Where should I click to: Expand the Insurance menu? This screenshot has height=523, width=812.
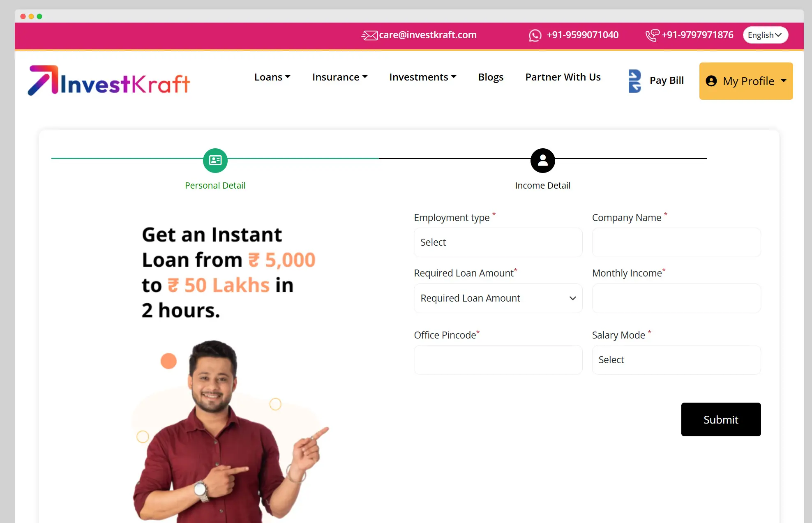click(x=340, y=77)
